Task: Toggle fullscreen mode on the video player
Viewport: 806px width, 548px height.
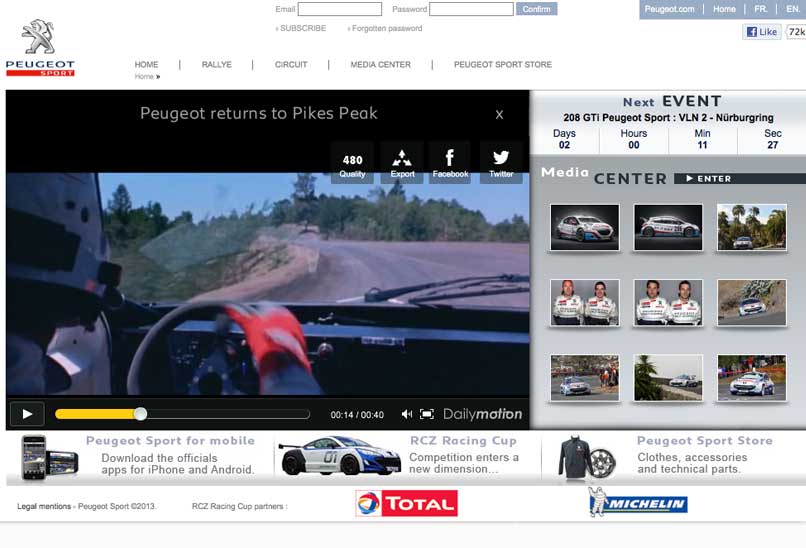Action: [x=427, y=414]
